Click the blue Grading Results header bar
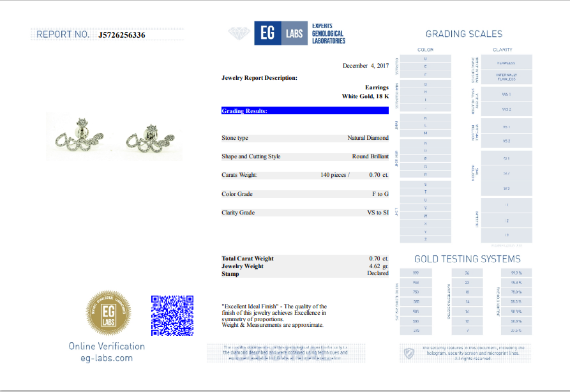Viewport: 570px width, 392px height. click(x=304, y=110)
